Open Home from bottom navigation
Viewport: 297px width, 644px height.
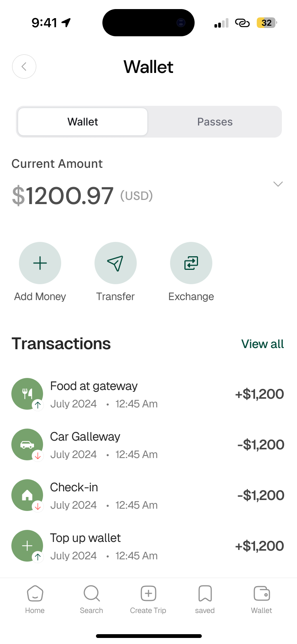click(35, 599)
